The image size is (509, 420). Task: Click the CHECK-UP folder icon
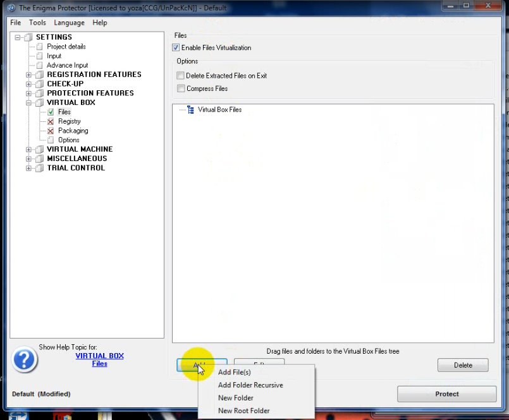click(x=40, y=85)
